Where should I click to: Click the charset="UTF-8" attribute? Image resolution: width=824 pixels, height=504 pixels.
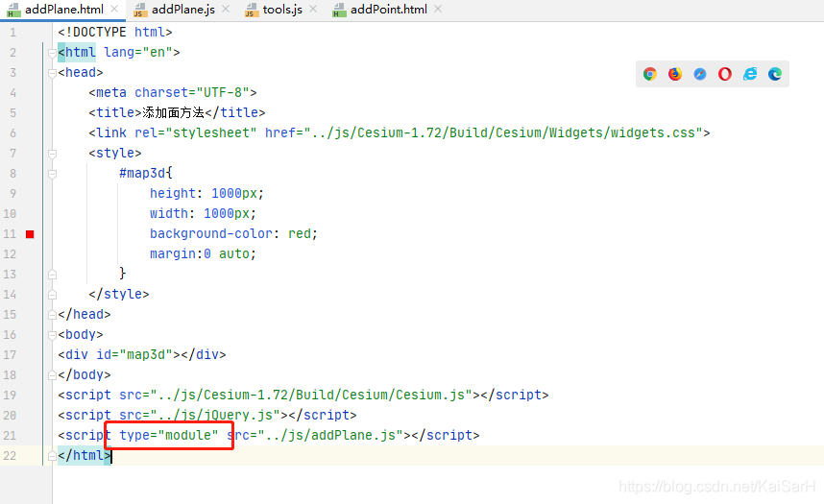point(192,92)
